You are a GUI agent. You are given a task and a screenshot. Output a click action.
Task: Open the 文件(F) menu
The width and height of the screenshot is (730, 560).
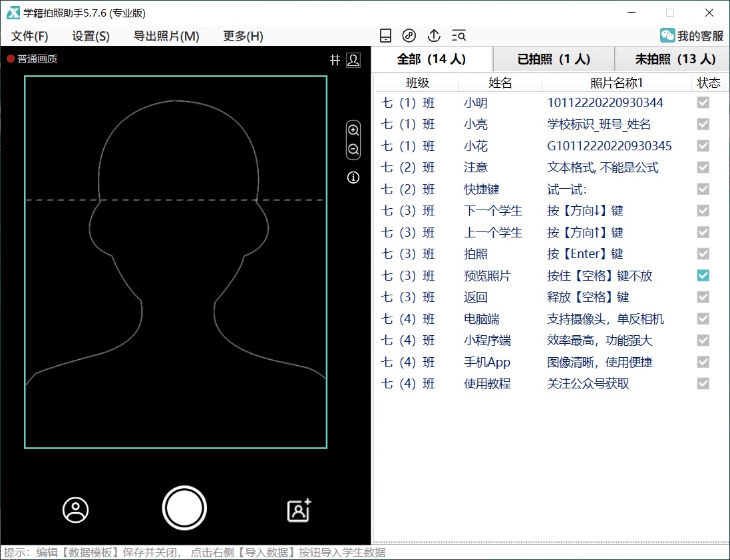tap(30, 36)
